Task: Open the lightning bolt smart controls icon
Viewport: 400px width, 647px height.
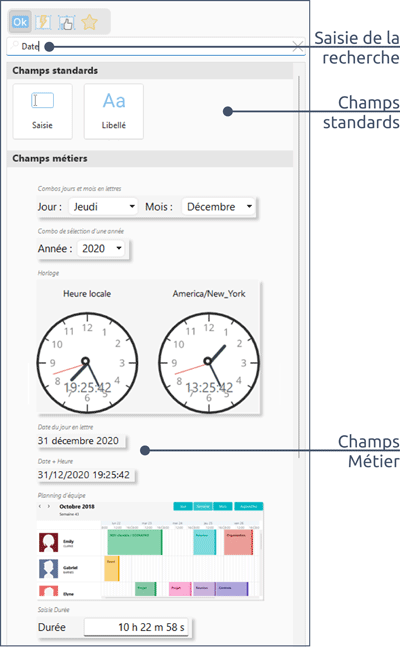Action: (x=43, y=22)
